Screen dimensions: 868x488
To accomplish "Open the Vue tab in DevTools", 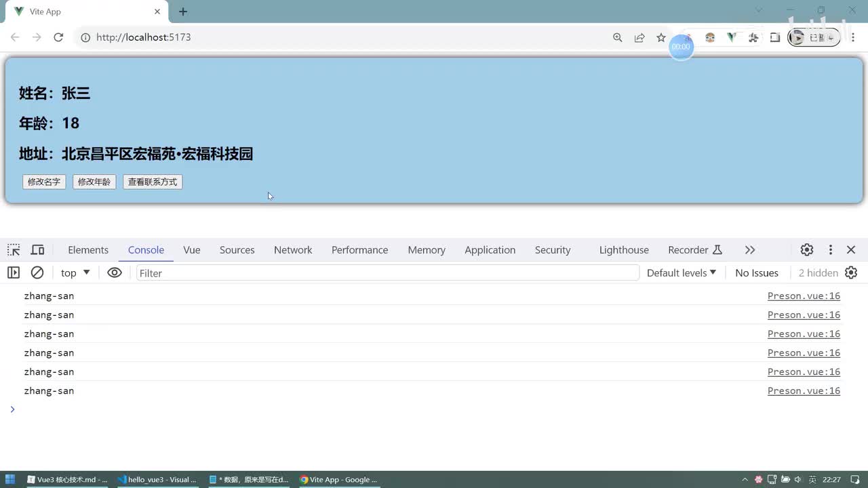I will (192, 250).
